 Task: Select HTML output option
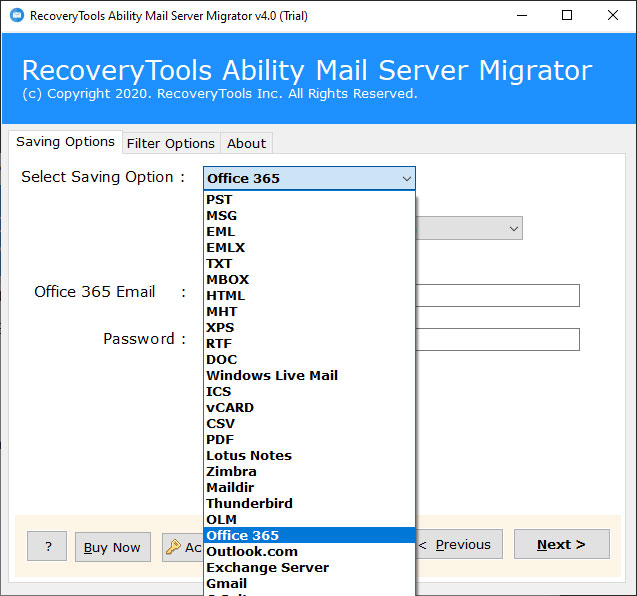tap(309, 295)
